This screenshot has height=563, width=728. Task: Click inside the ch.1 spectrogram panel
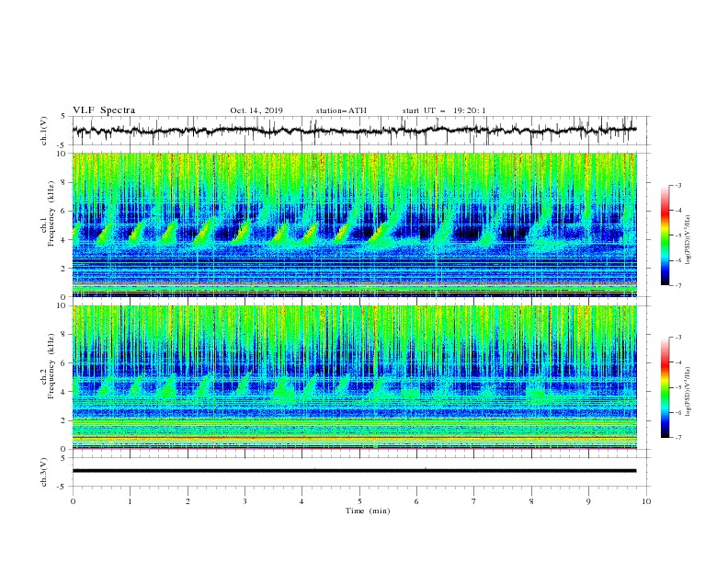coord(355,224)
